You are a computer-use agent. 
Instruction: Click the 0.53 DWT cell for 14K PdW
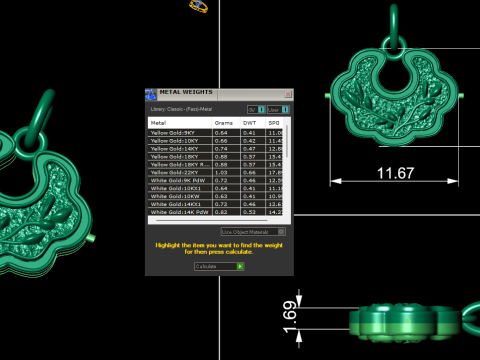(253, 212)
